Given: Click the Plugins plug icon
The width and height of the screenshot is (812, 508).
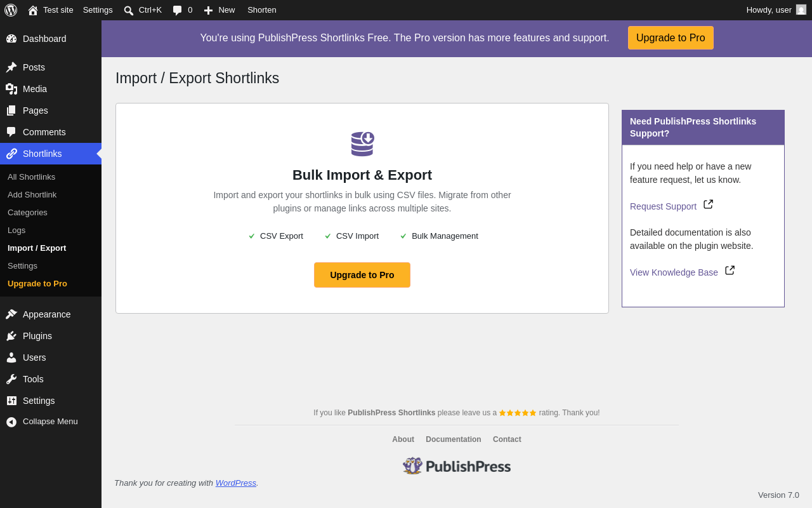Looking at the screenshot, I should click(x=11, y=336).
